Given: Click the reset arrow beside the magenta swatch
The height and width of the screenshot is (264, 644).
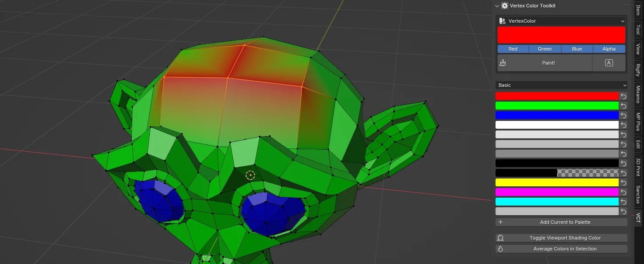Looking at the screenshot, I should click(623, 192).
